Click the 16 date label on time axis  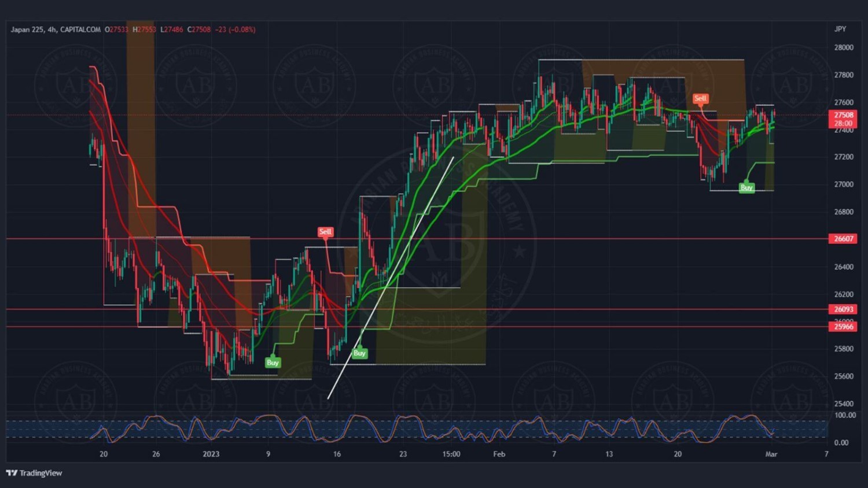(x=337, y=454)
